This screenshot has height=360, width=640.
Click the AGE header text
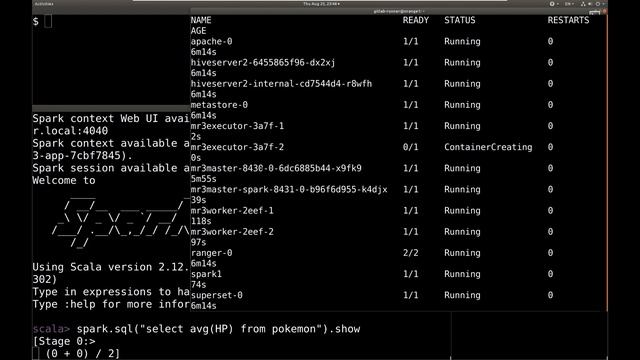(x=198, y=31)
